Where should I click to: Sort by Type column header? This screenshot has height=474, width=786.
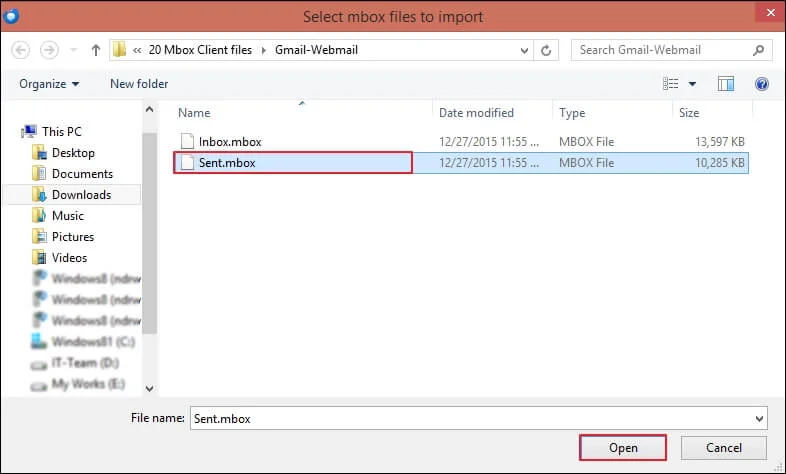(x=572, y=113)
